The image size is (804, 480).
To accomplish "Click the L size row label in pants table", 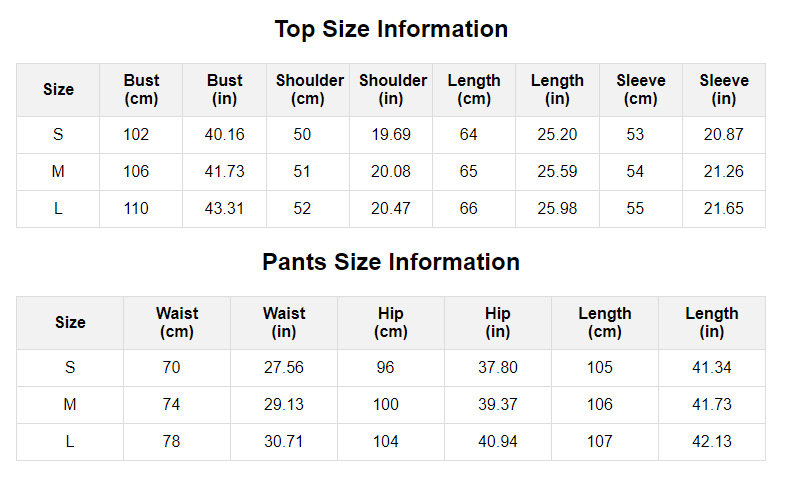I will point(70,442).
